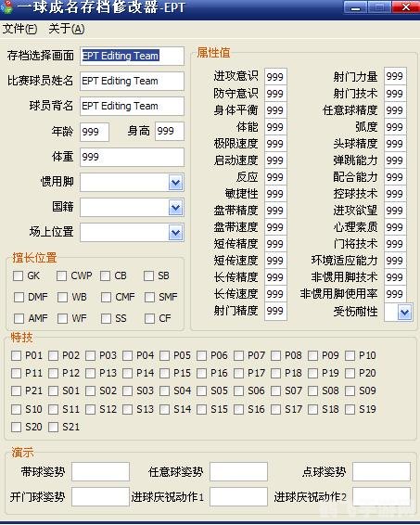Check the S12 special skill checkbox
This screenshot has width=420, height=525.
[90, 409]
